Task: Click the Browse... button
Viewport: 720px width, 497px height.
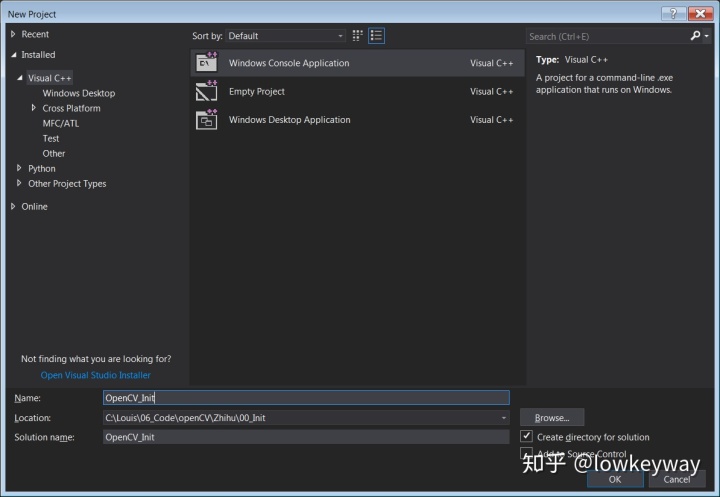Action: pos(551,418)
